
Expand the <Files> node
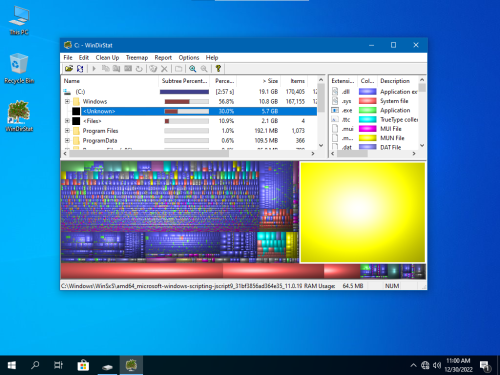(x=67, y=121)
